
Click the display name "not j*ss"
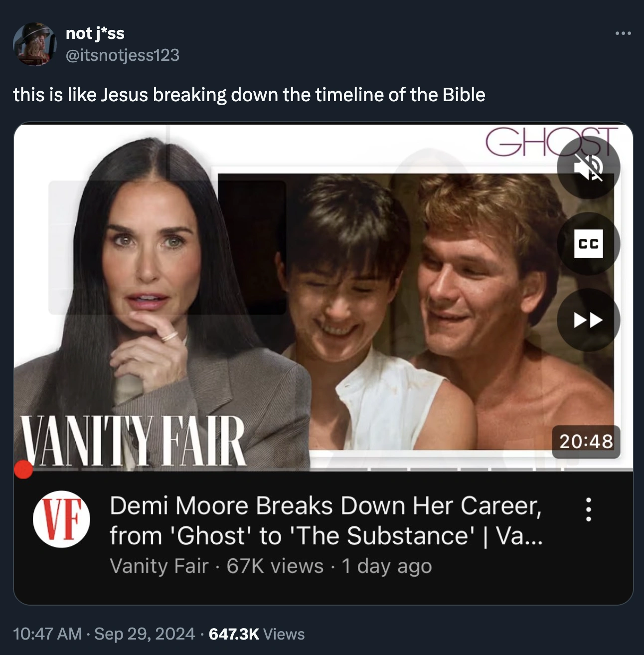(95, 33)
